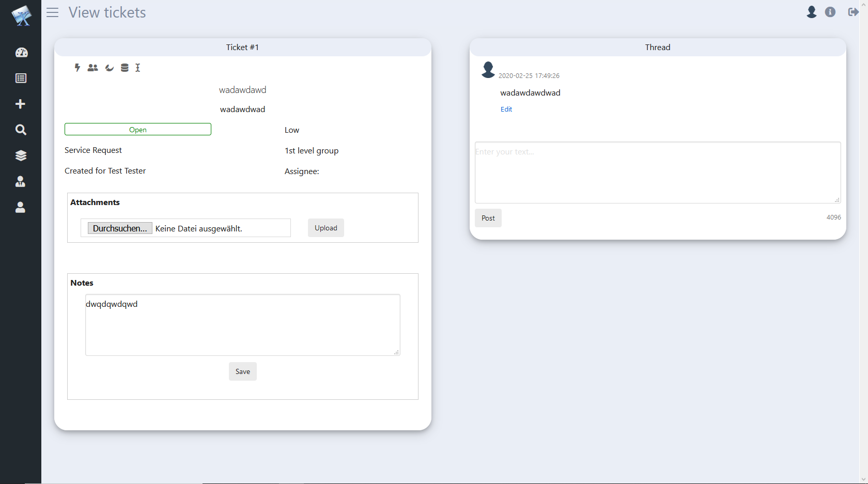Click the logout icon in top bar
Screen dimensions: 868x484
(853, 12)
